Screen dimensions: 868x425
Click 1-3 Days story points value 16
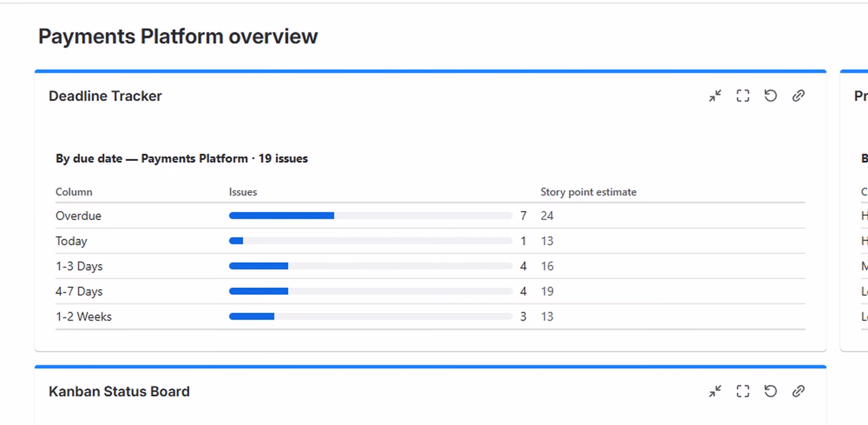pyautogui.click(x=547, y=266)
